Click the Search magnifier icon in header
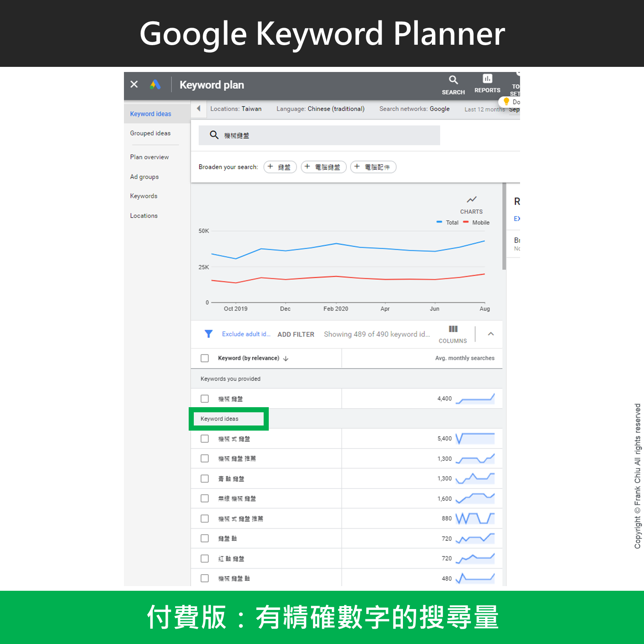Image resolution: width=644 pixels, height=644 pixels. pyautogui.click(x=453, y=80)
